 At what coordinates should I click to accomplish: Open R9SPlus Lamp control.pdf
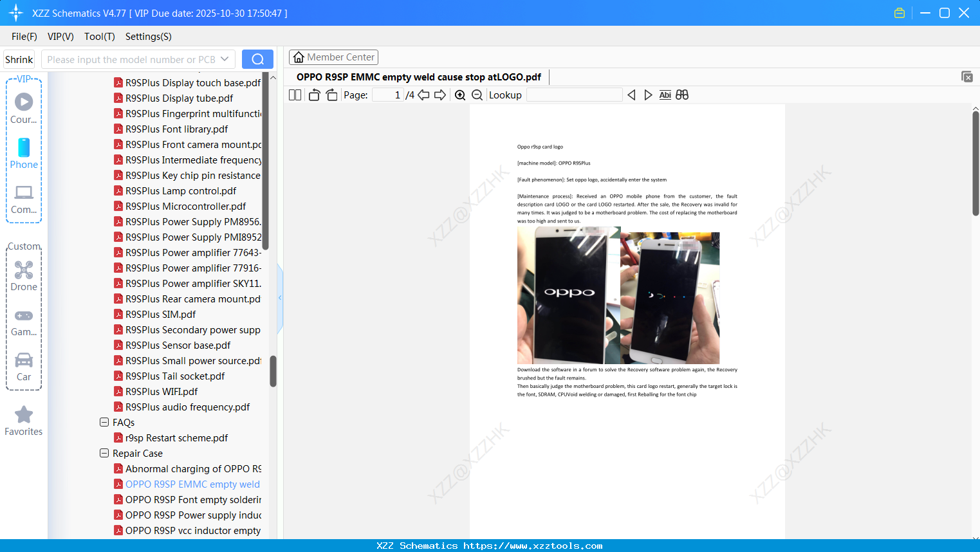181,190
